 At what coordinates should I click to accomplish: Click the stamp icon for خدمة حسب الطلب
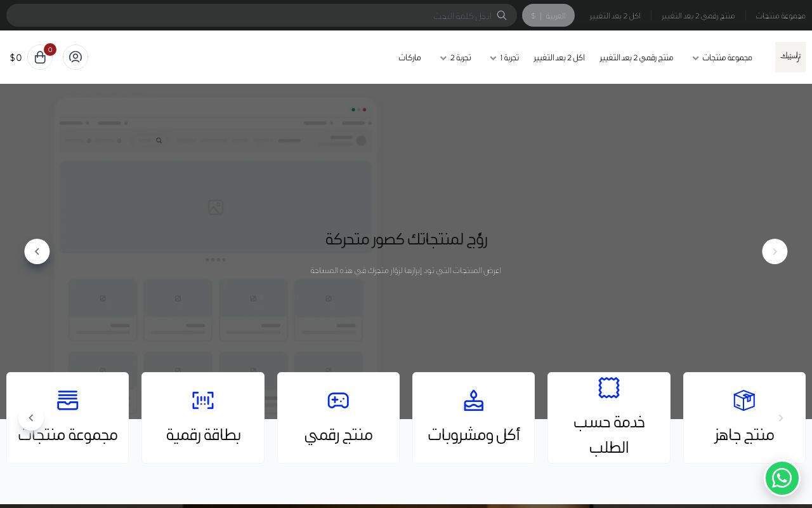(x=609, y=388)
